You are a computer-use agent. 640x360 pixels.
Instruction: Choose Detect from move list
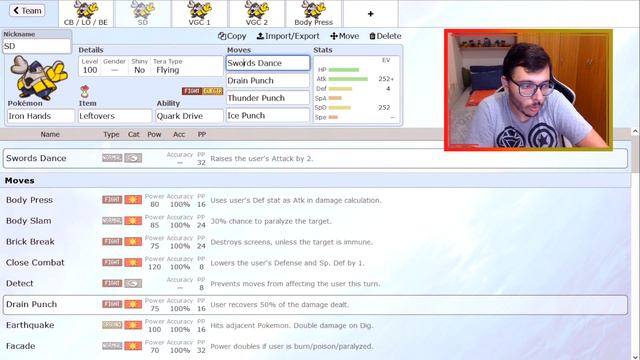coord(315,283)
